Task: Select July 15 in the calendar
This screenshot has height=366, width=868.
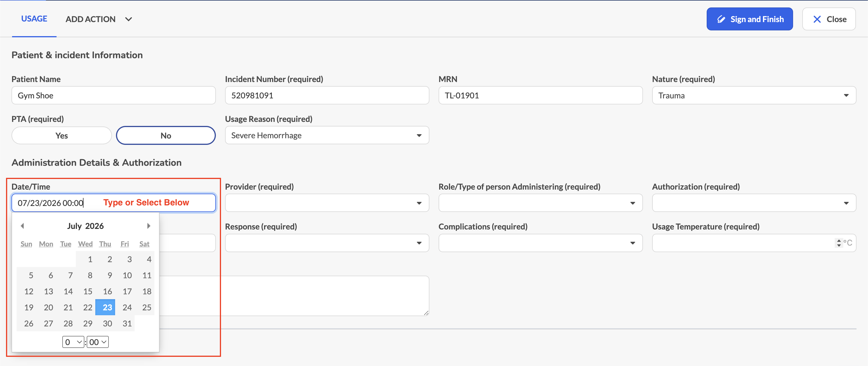Action: [88, 291]
